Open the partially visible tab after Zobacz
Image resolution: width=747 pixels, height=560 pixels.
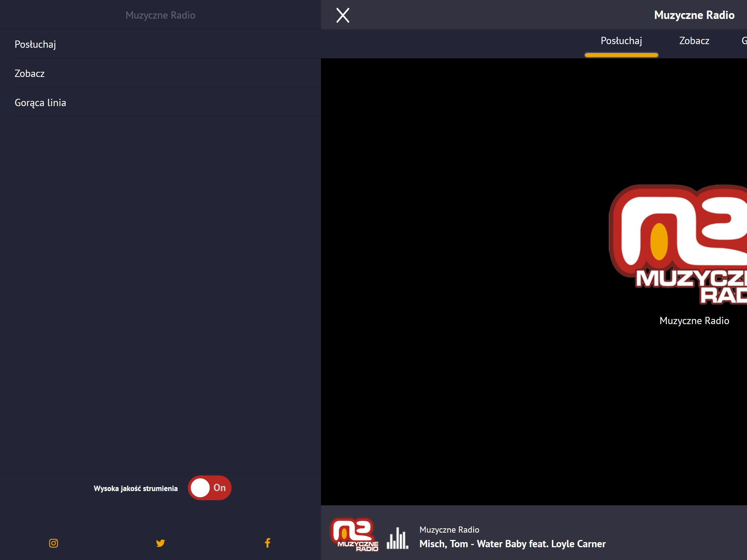(744, 41)
